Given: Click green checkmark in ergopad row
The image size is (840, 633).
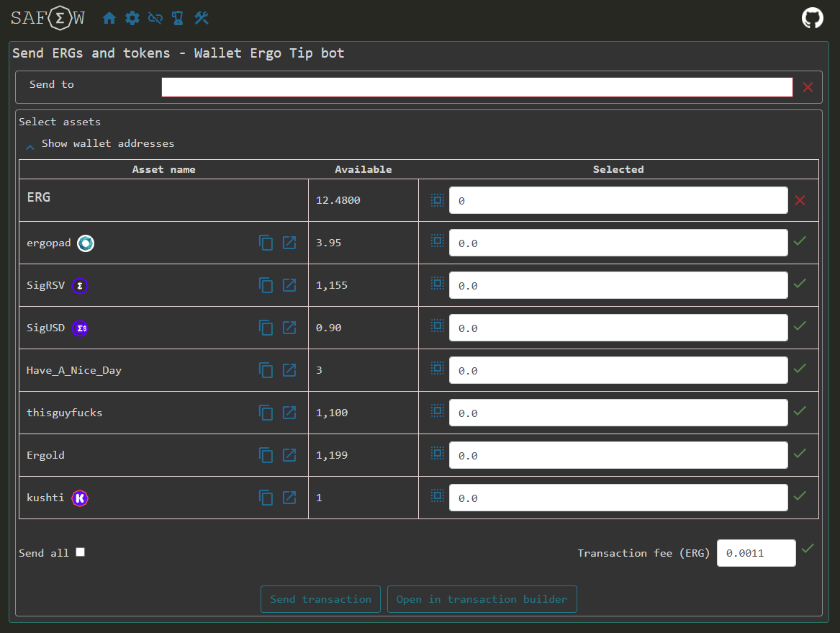Looking at the screenshot, I should click(x=800, y=241).
